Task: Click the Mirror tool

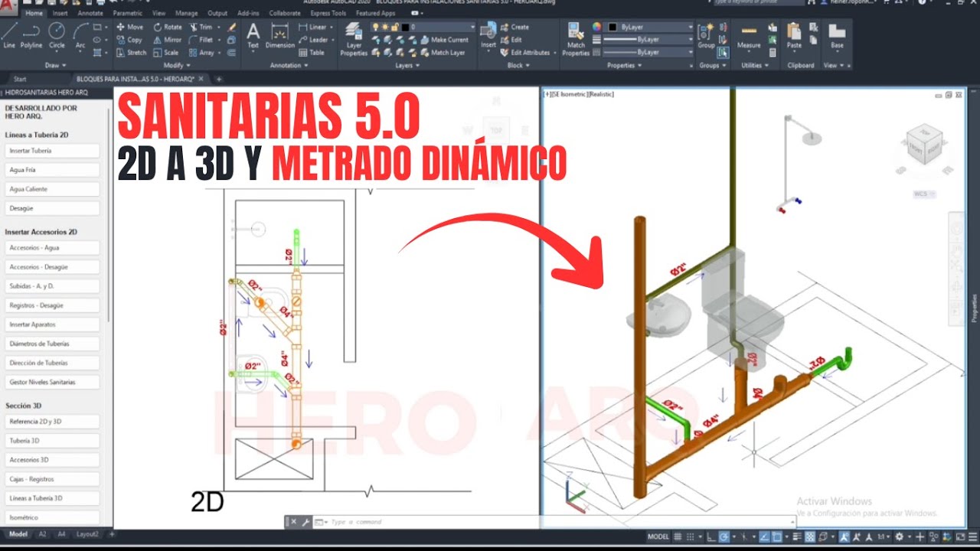Action: [167, 40]
